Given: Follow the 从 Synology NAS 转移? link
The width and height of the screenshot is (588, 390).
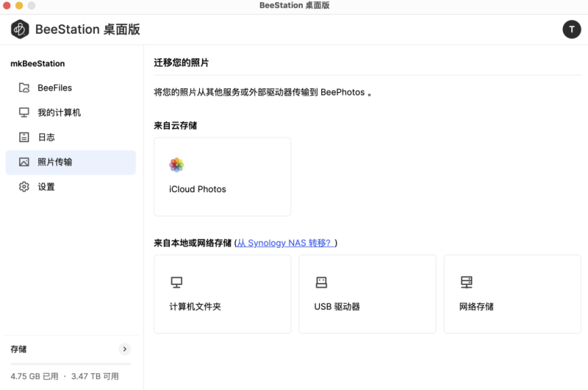Looking at the screenshot, I should 285,244.
